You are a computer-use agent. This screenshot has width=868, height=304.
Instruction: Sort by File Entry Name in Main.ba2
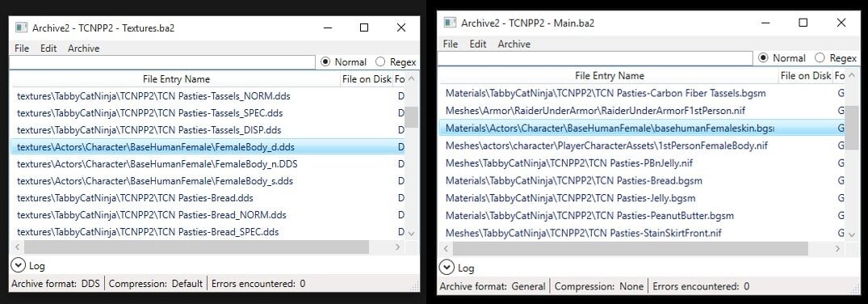609,75
